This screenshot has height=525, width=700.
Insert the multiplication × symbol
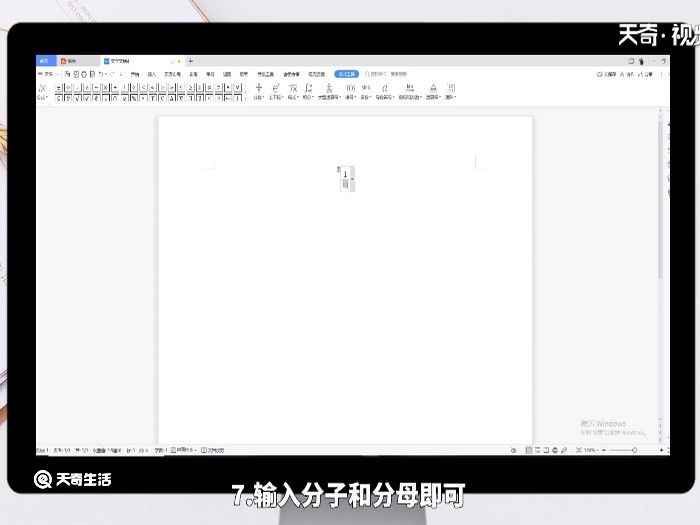pyautogui.click(x=105, y=88)
